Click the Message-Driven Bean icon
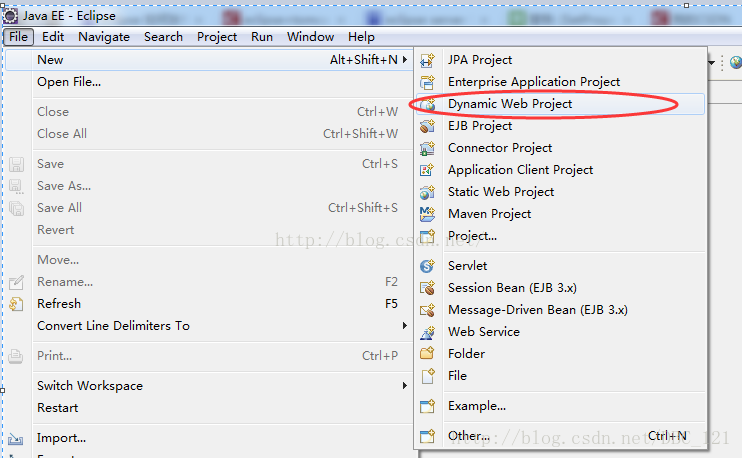The image size is (742, 458). click(427, 310)
